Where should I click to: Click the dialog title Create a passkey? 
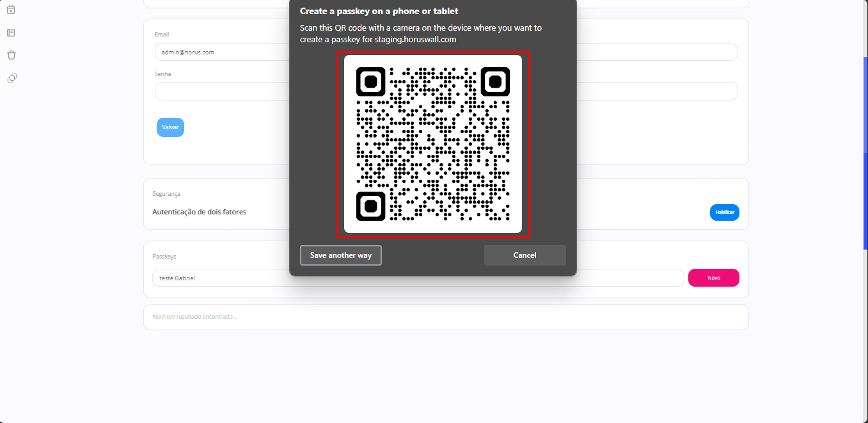coord(379,11)
